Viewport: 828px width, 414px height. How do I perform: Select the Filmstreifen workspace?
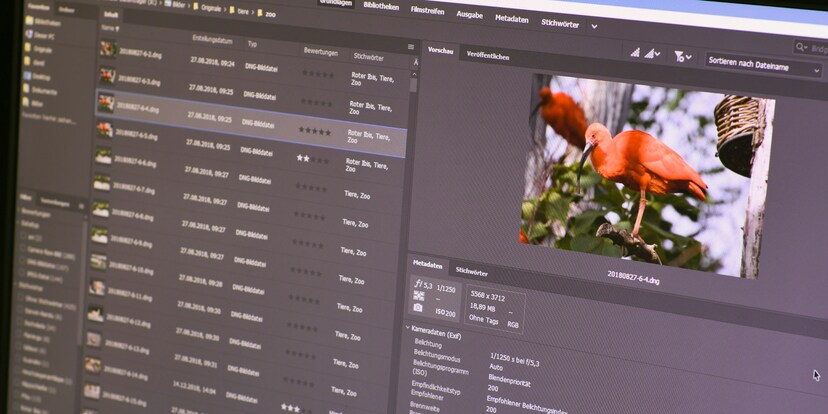click(x=427, y=11)
